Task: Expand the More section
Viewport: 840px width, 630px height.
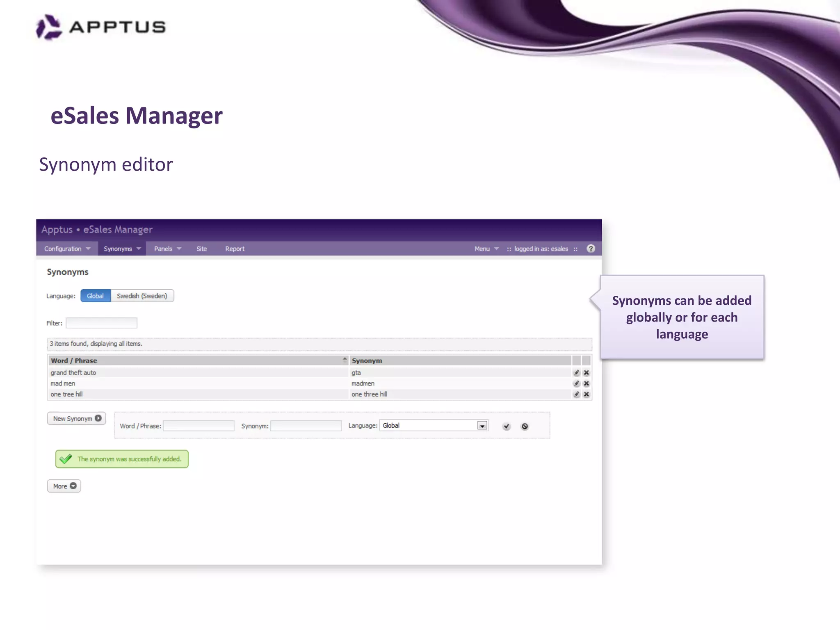Action: 64,486
